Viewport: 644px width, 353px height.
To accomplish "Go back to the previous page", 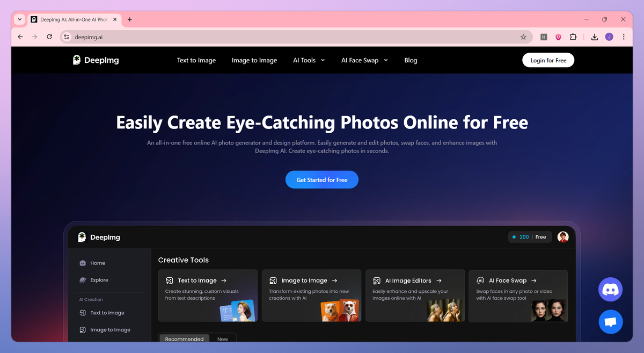I will 20,37.
